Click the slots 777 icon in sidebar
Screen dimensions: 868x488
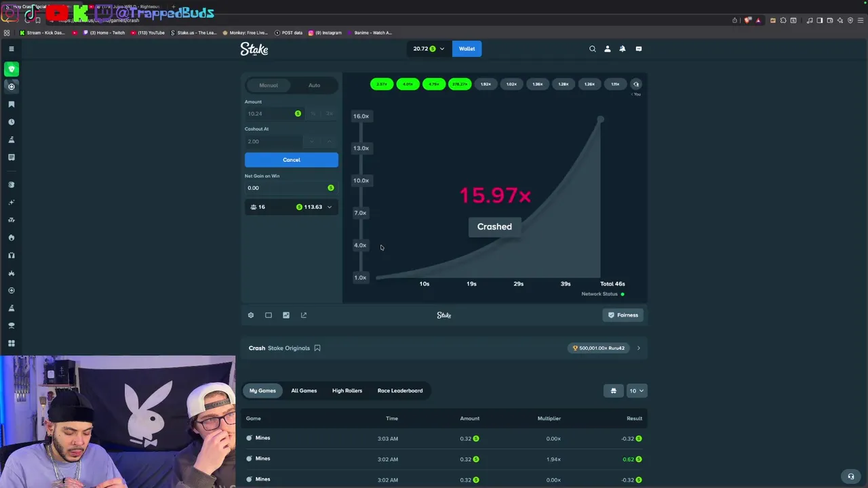[12, 220]
